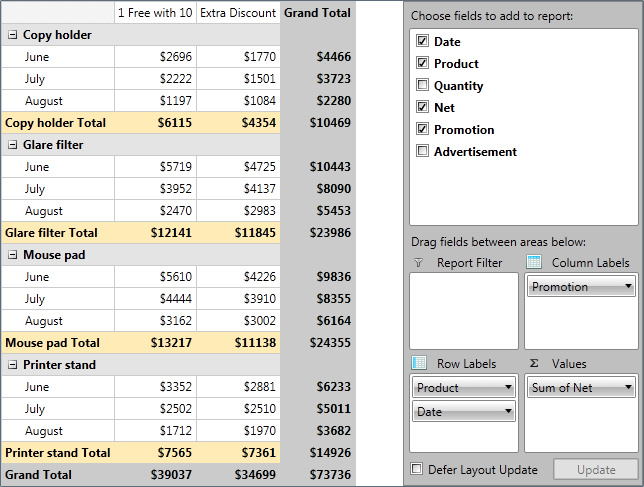Check the Quantity field checkbox

coord(422,84)
